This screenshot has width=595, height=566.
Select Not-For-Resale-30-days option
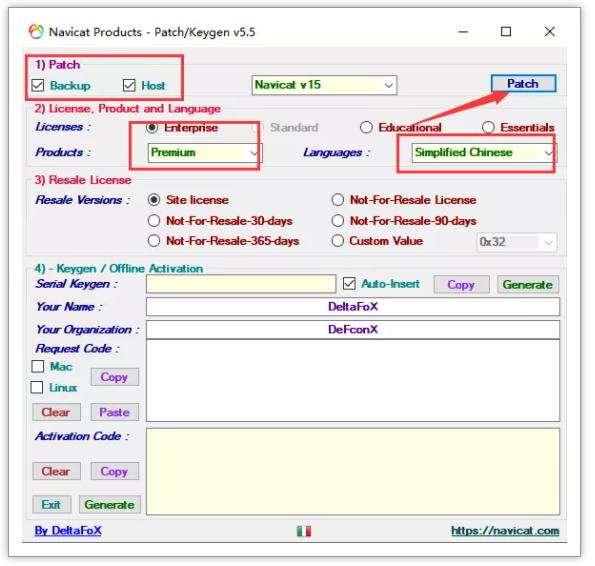click(x=154, y=220)
